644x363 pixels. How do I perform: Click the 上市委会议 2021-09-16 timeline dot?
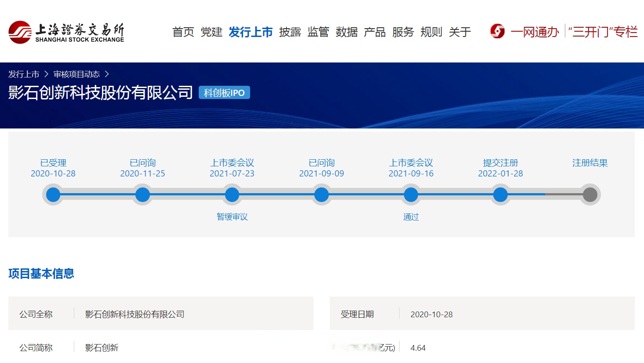pyautogui.click(x=411, y=194)
